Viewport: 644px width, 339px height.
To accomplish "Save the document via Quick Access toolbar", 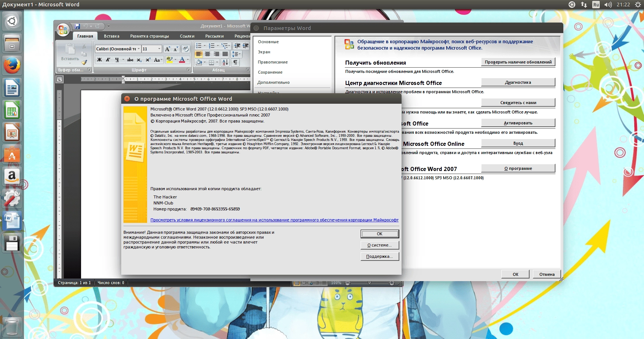I will tap(77, 26).
